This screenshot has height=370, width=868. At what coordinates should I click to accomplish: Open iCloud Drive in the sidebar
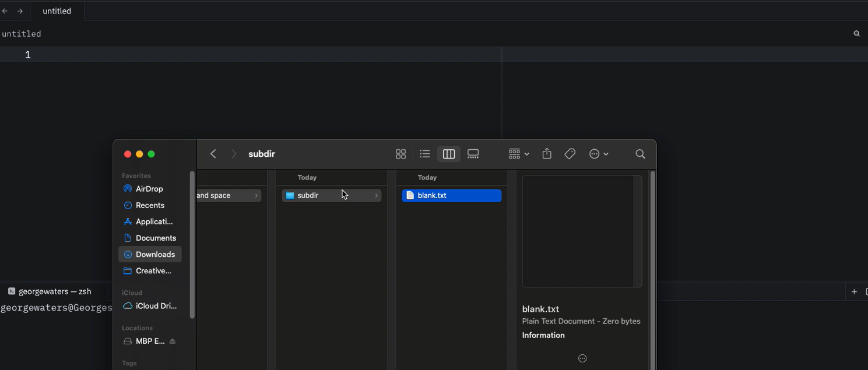pos(150,306)
